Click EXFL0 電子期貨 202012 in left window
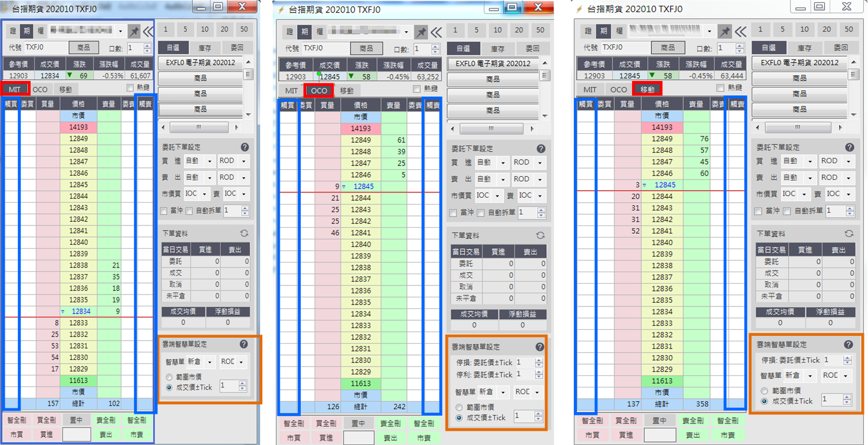The height and width of the screenshot is (445, 868). click(x=199, y=62)
